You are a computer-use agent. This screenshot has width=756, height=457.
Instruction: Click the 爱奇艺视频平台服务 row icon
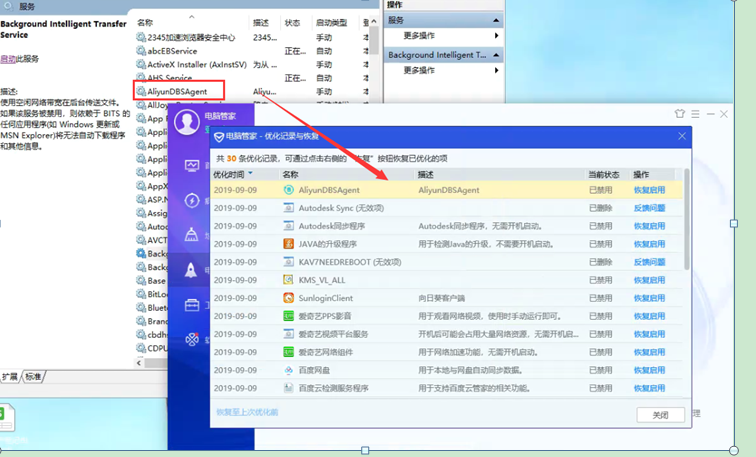click(288, 334)
